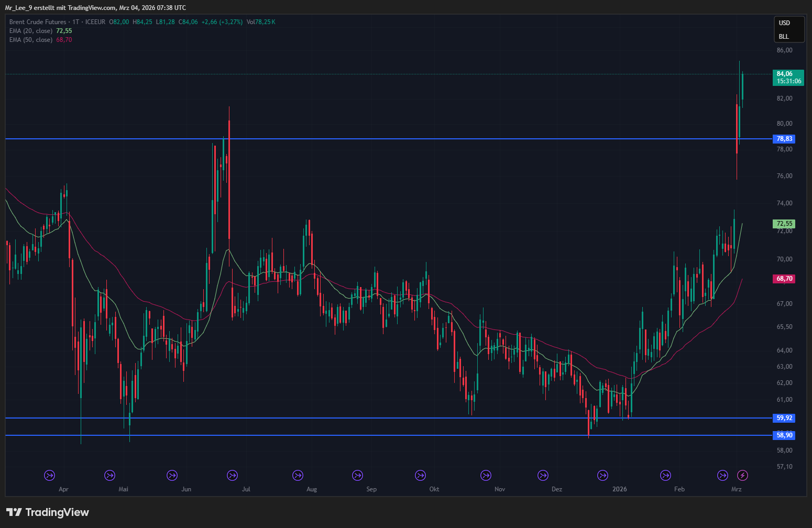812x528 pixels.
Task: Click the rollover event icon nearest the Sep label
Action: pos(357,475)
